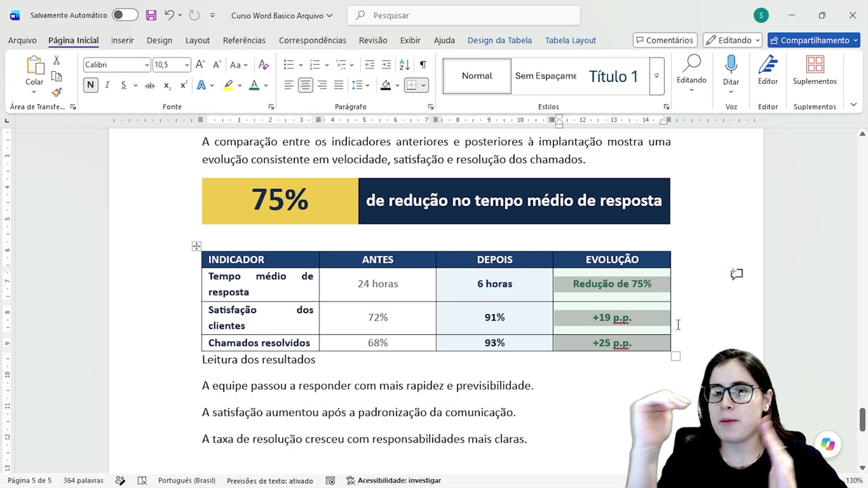Switch to the Layout tab
The image size is (868, 488).
[197, 40]
